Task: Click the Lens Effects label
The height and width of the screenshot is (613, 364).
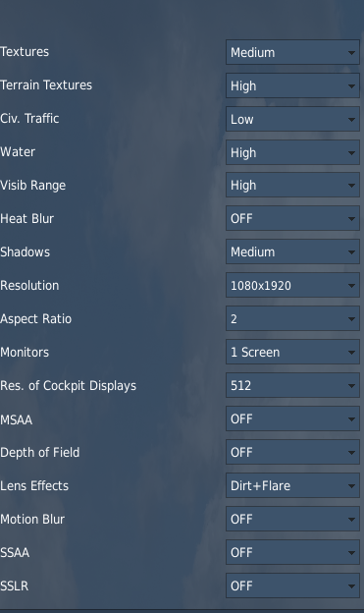Action: [x=34, y=485]
